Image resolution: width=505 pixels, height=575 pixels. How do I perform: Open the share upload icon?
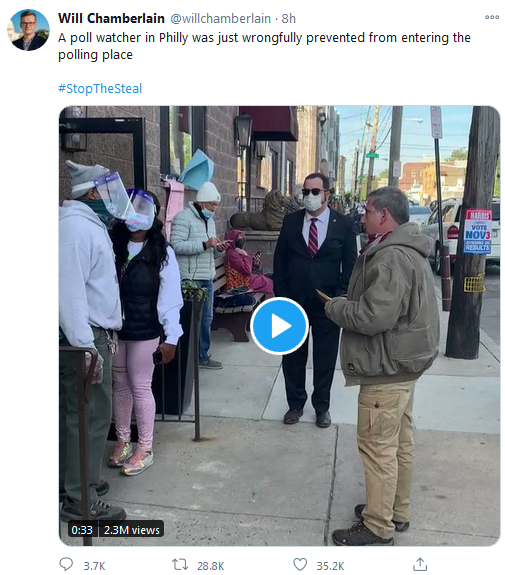(420, 564)
